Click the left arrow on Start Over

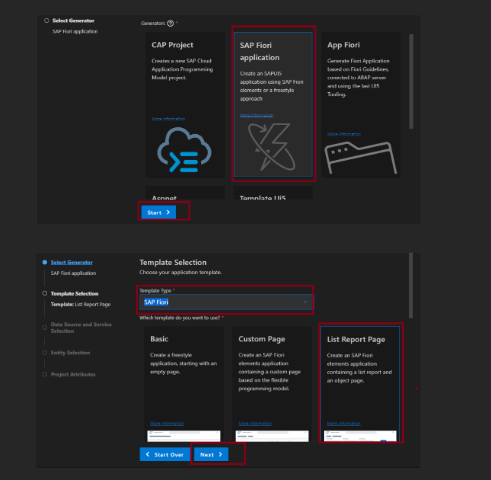[x=148, y=454]
